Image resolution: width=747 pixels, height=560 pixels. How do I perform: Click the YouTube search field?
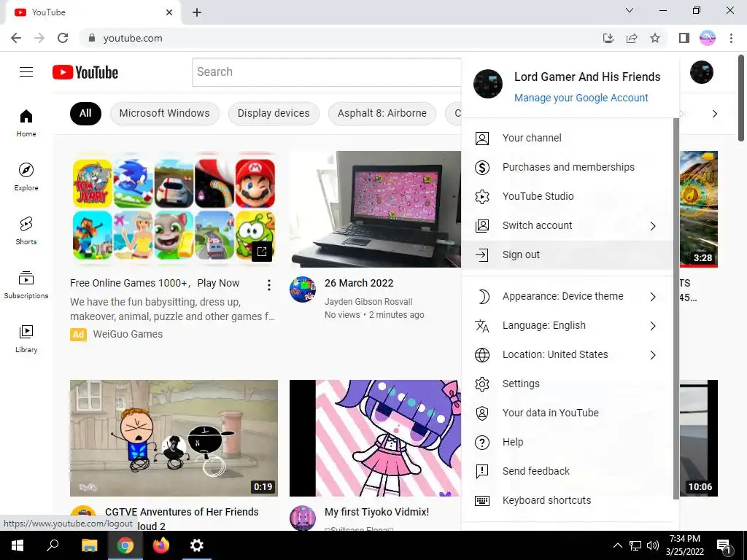click(327, 72)
